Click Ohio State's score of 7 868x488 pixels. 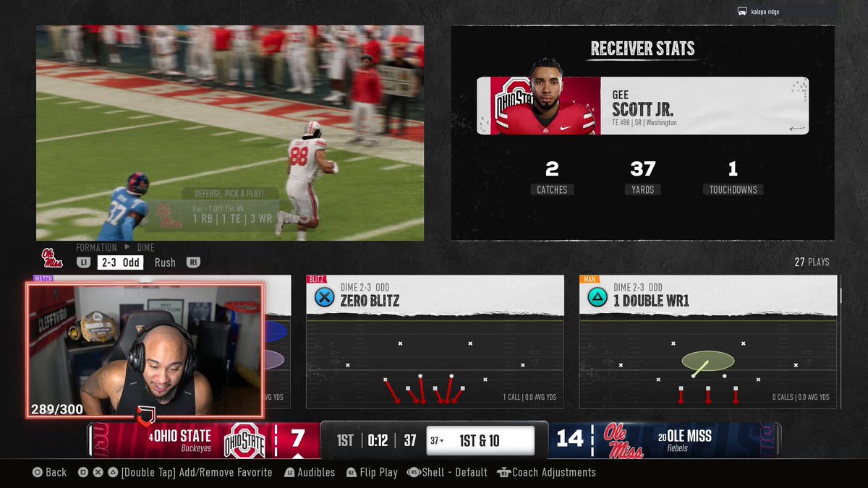pyautogui.click(x=297, y=438)
